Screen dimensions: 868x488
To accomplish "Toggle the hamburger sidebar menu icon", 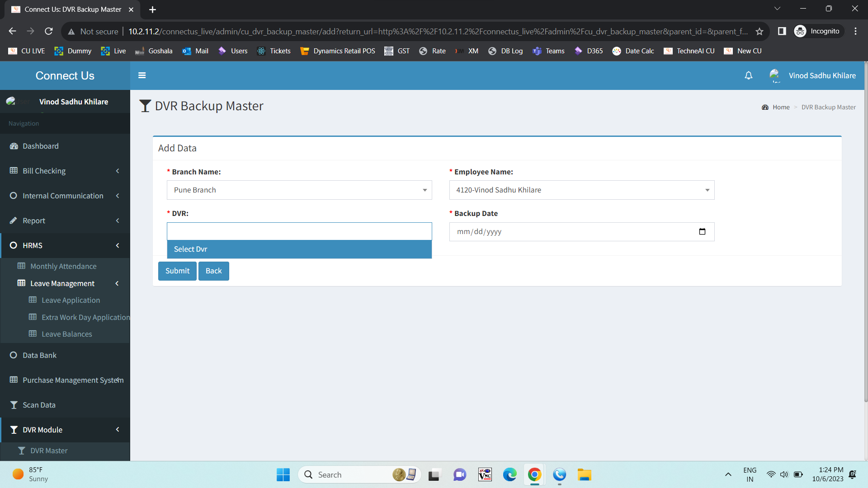I will 142,75.
